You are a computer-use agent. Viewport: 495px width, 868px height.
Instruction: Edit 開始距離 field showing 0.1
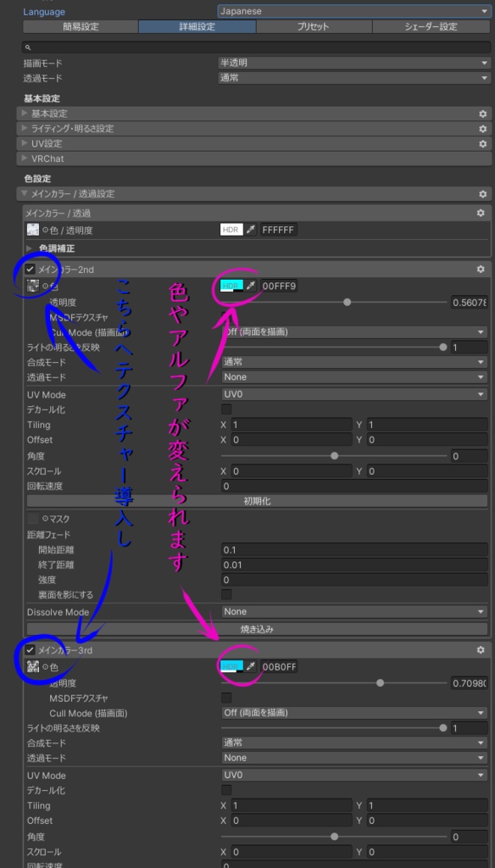pos(354,549)
